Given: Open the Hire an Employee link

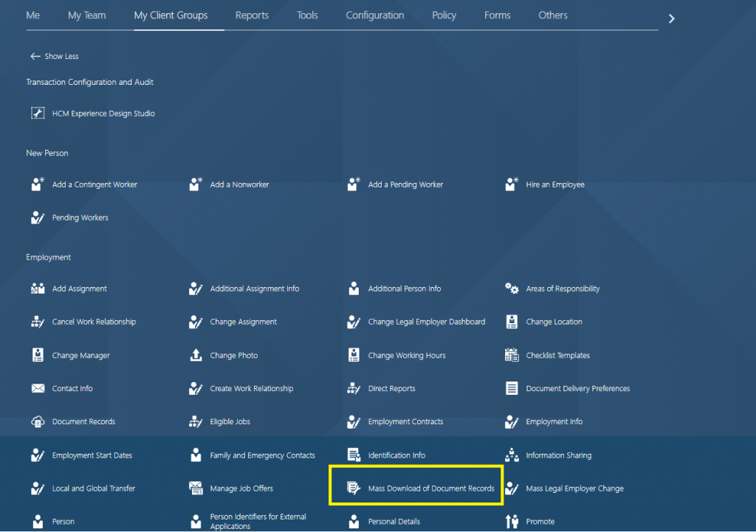Looking at the screenshot, I should coord(555,184).
